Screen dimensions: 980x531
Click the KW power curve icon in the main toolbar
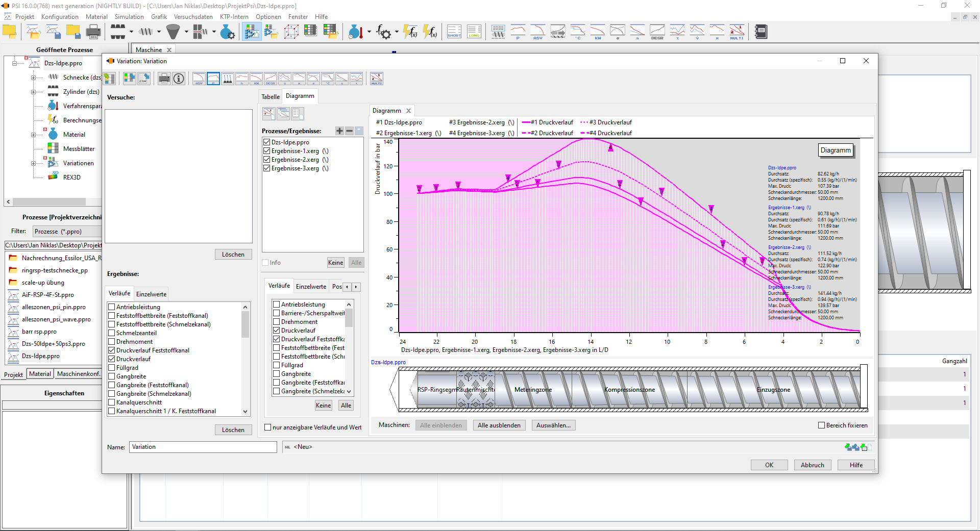click(x=598, y=32)
